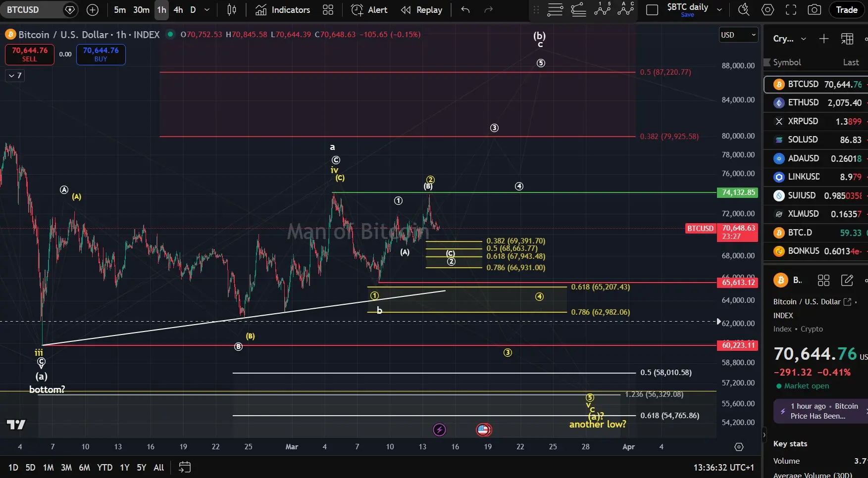Screen dimensions: 868x478
Task: Set chart range to All
Action: click(158, 468)
